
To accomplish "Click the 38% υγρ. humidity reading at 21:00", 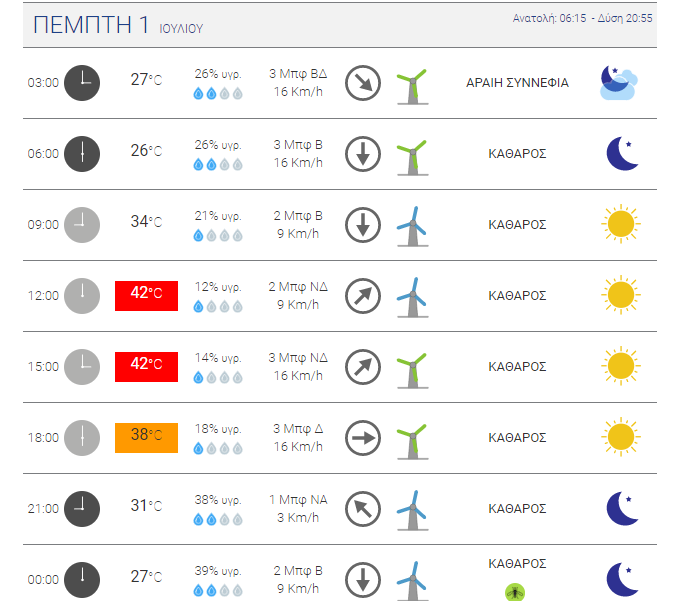I will click(218, 500).
